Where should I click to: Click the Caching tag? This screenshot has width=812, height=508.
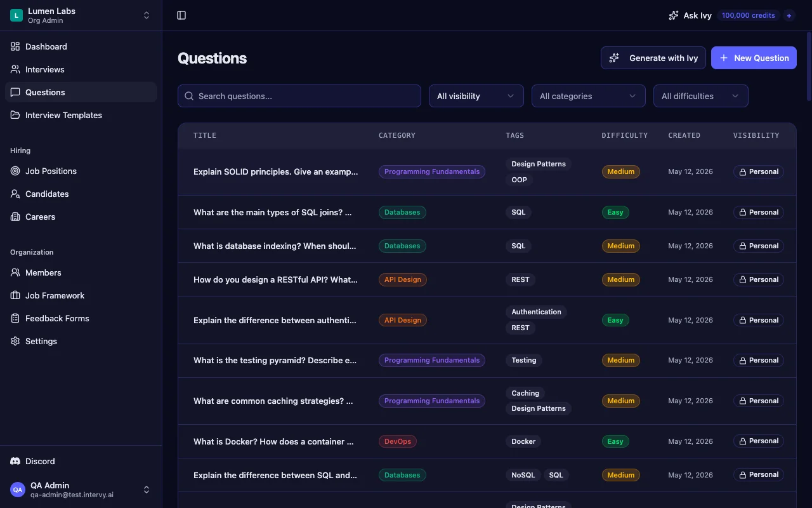click(x=525, y=393)
